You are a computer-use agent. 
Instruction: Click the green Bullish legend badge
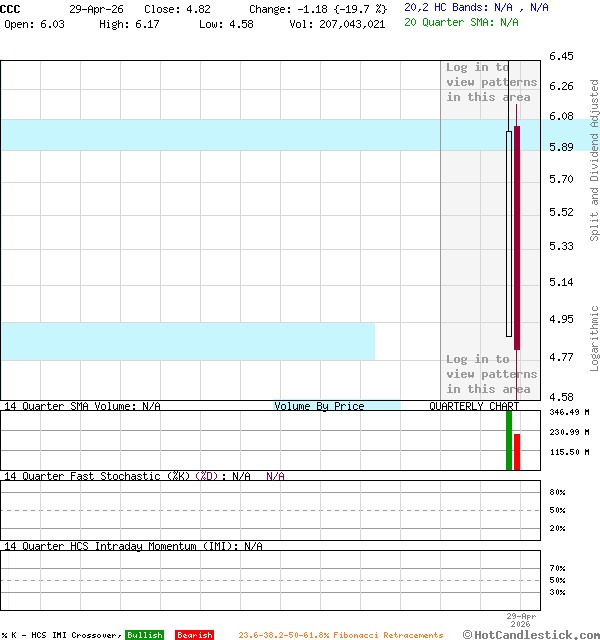click(144, 635)
